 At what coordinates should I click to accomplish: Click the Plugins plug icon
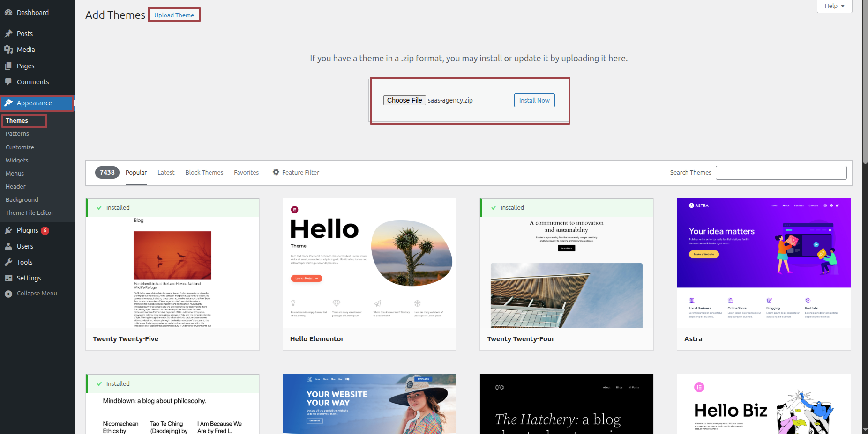click(8, 230)
